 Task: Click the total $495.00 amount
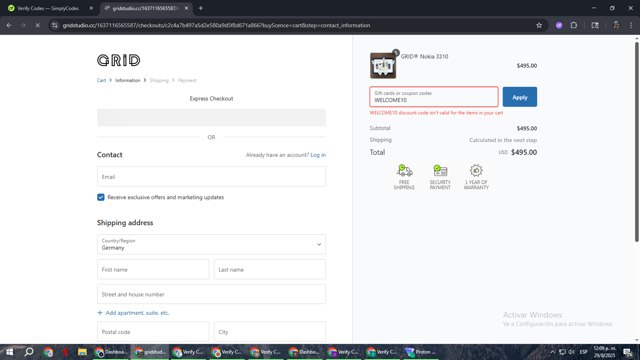click(x=524, y=152)
